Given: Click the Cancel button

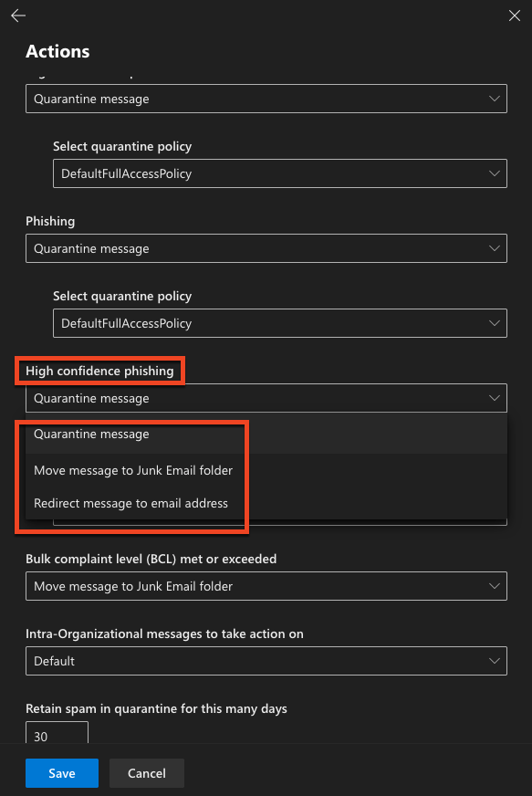Looking at the screenshot, I should coord(146,773).
